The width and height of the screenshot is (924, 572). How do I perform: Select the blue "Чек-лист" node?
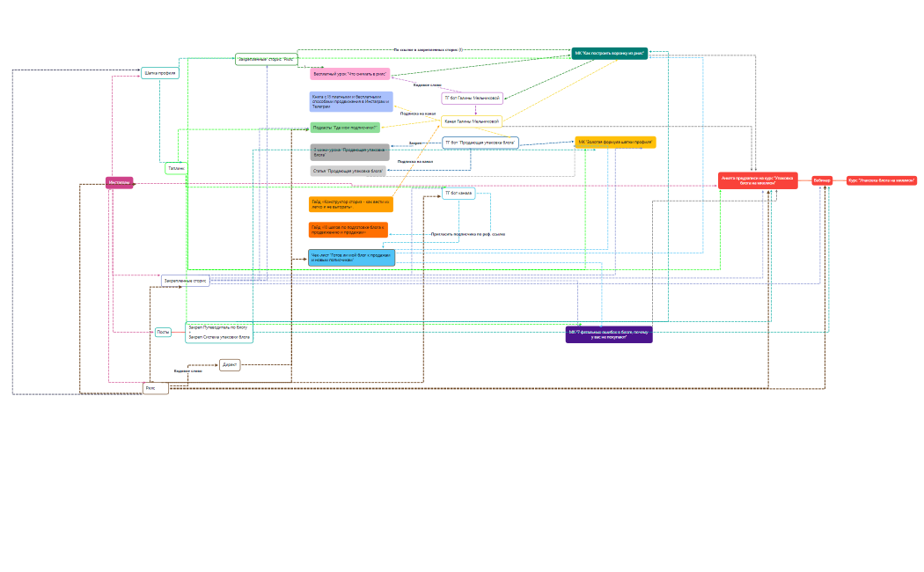(352, 258)
